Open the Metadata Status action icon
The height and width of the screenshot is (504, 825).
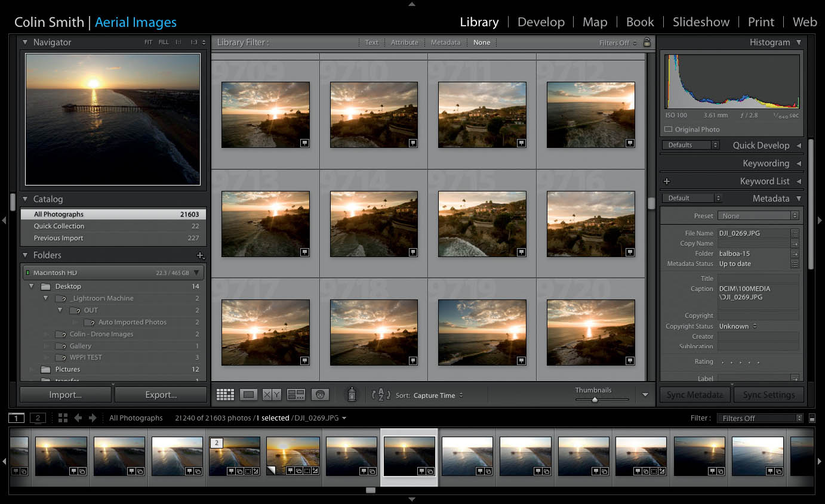pyautogui.click(x=795, y=264)
